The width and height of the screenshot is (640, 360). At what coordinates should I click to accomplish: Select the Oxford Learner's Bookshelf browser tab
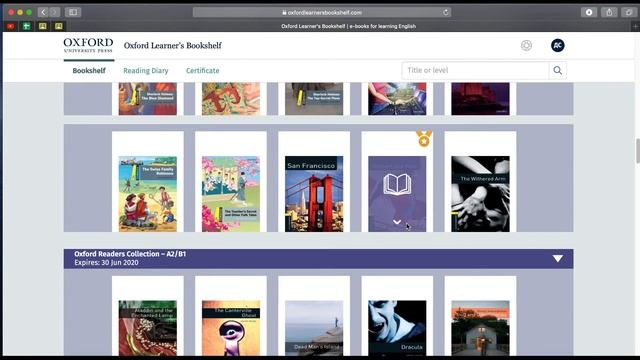(x=348, y=26)
